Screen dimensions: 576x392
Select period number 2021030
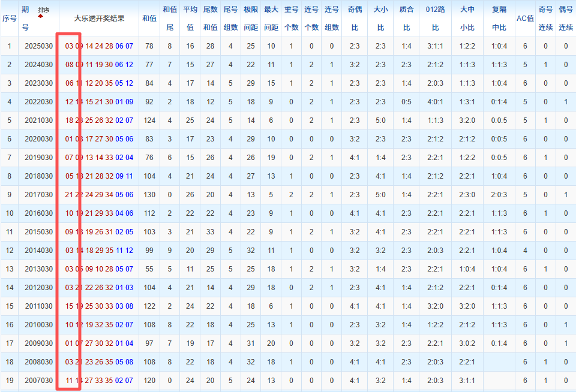(x=38, y=120)
